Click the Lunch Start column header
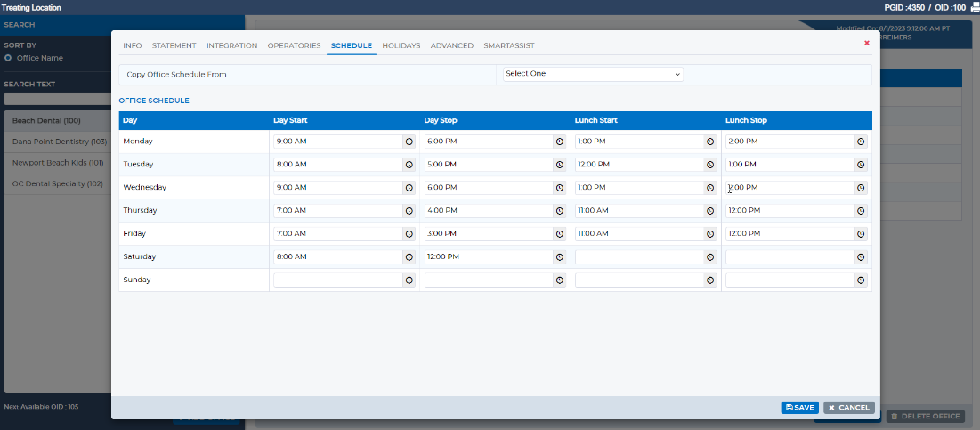 click(595, 120)
